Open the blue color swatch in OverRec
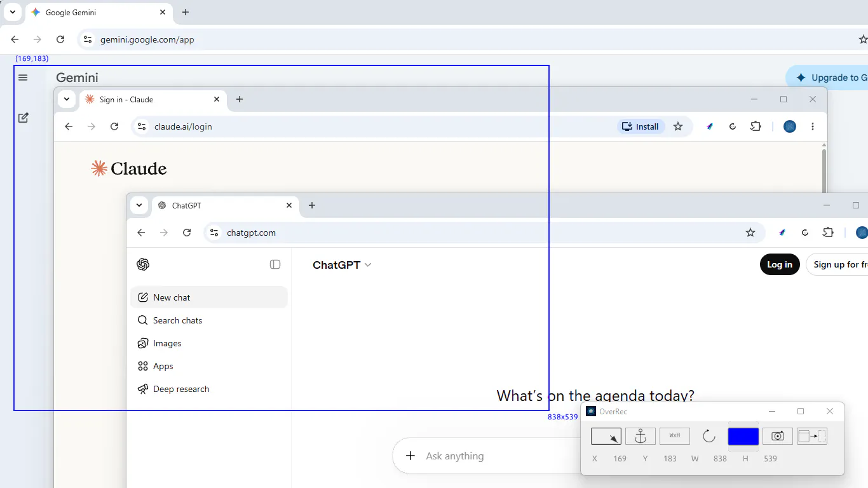The height and width of the screenshot is (488, 868). pyautogui.click(x=743, y=436)
